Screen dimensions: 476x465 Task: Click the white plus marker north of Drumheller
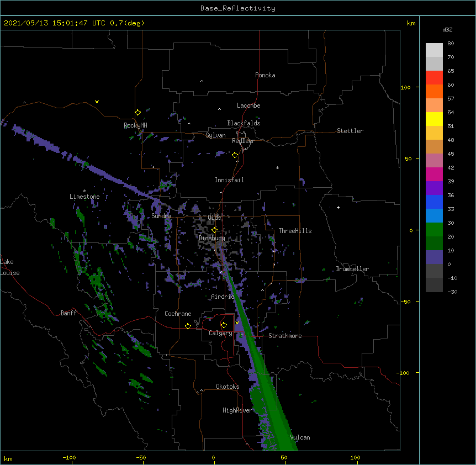coord(338,207)
